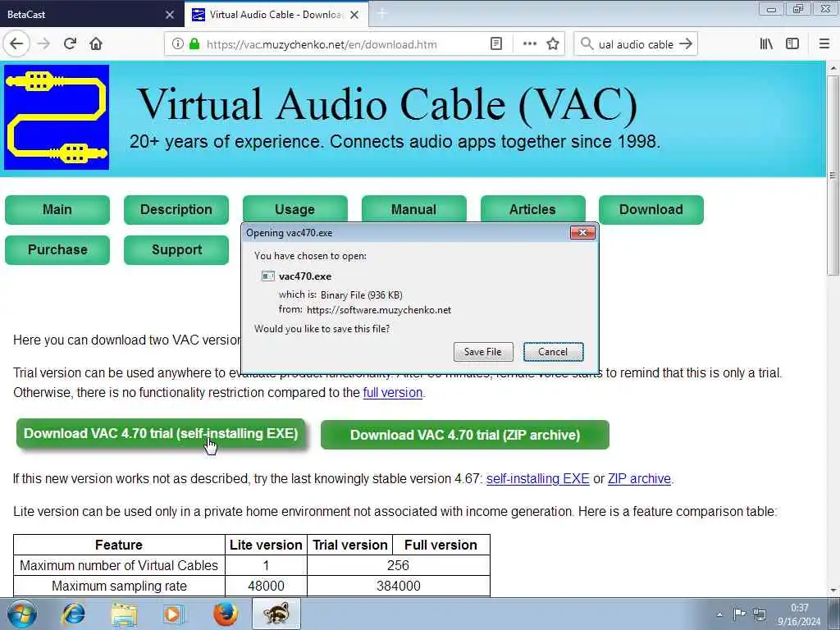Image resolution: width=840 pixels, height=630 pixels.
Task: Open the Description page button
Action: (x=176, y=209)
